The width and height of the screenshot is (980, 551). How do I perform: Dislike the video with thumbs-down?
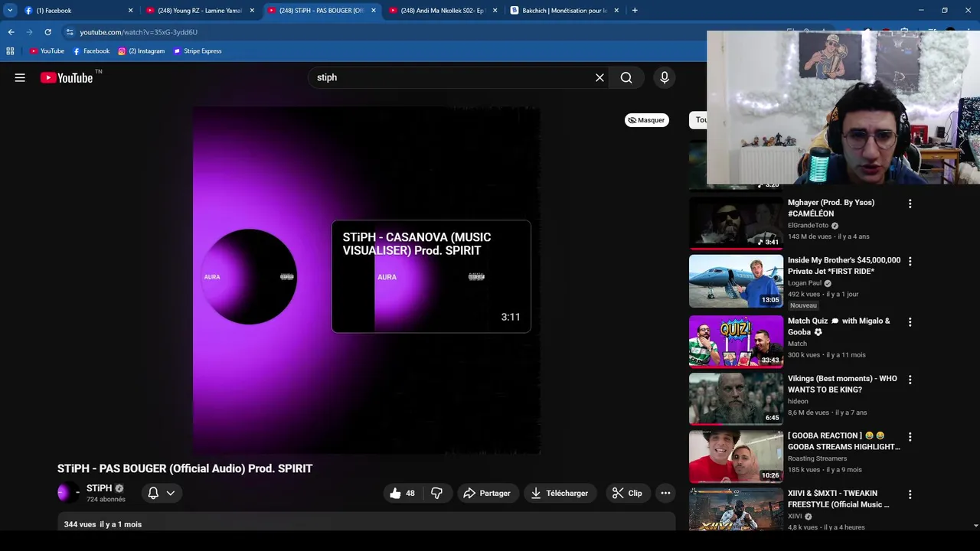(436, 494)
